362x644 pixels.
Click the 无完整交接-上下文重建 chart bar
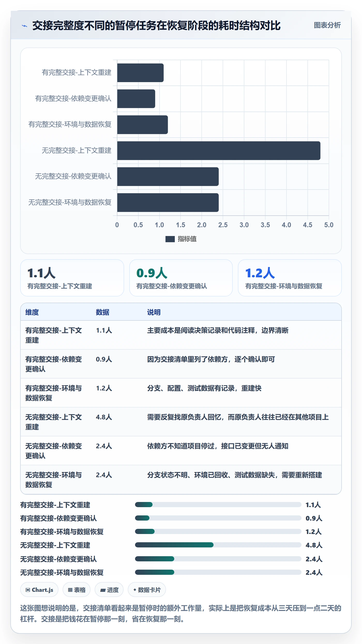[219, 151]
